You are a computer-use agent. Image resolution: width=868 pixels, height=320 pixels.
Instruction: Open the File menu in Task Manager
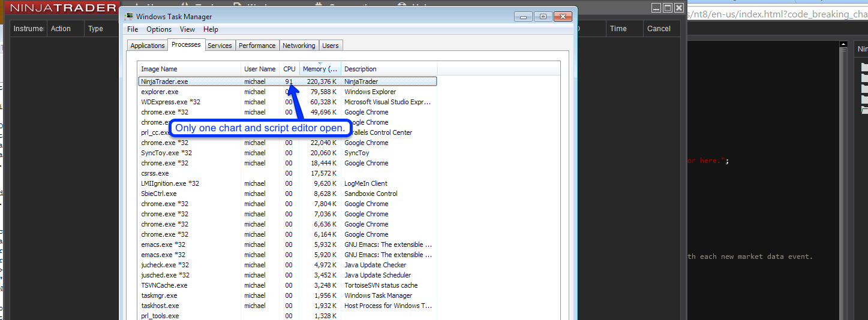(x=133, y=29)
